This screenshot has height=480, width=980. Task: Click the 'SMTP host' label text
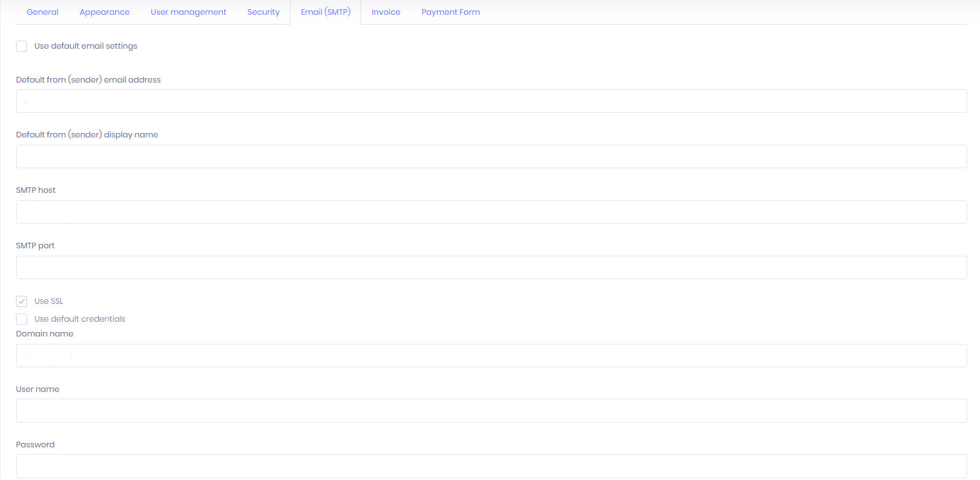36,190
